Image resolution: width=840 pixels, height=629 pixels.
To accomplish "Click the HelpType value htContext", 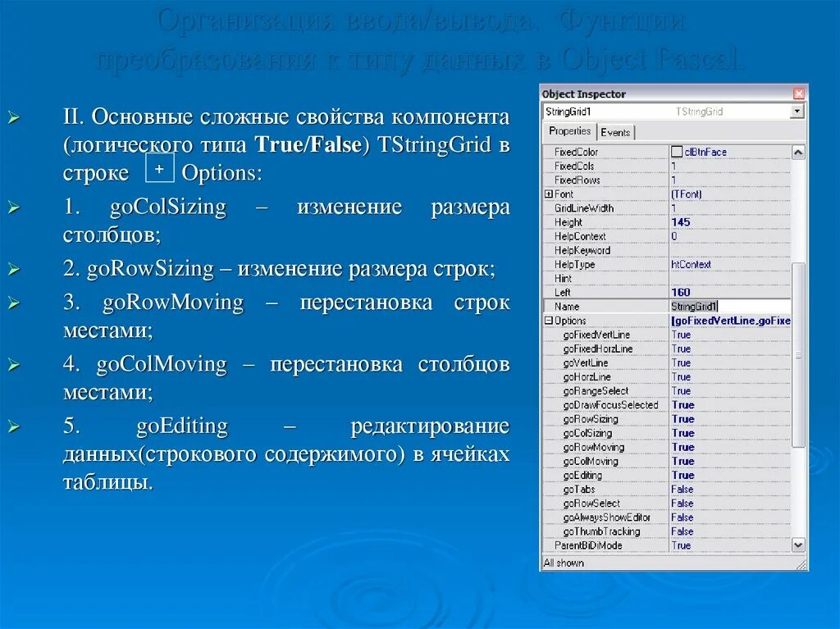I will click(x=691, y=264).
